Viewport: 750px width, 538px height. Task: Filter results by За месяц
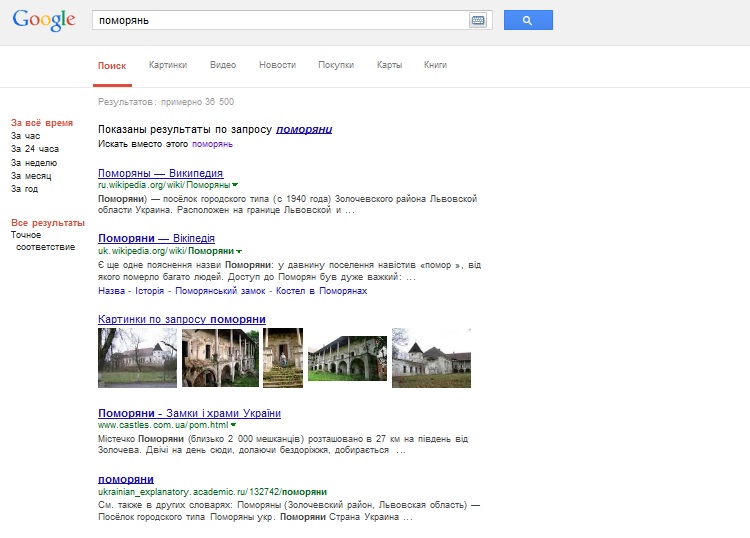[31, 176]
